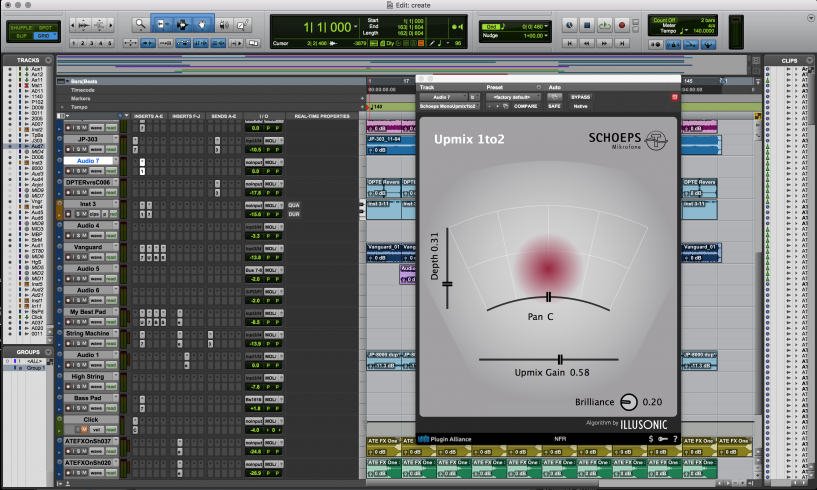Adjust the Upmix Gain slider handle
Viewport: 817px width, 490px height.
pyautogui.click(x=560, y=359)
